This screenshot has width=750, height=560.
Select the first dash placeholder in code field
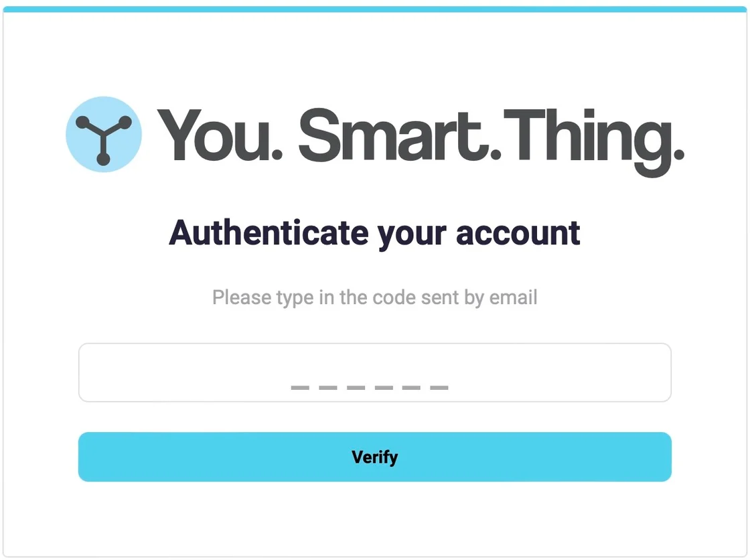coord(300,388)
